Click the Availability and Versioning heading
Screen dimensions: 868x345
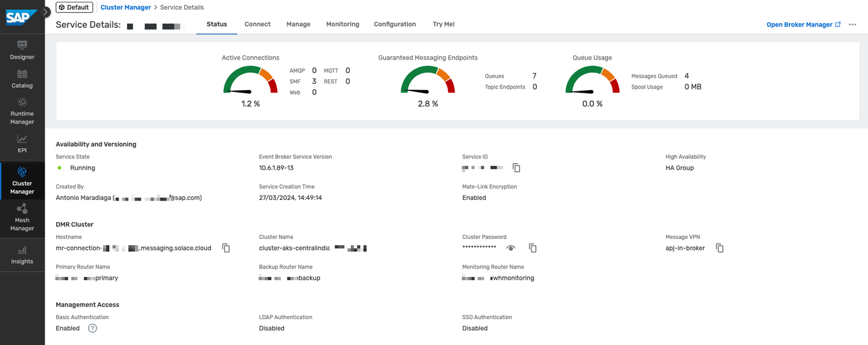click(96, 145)
